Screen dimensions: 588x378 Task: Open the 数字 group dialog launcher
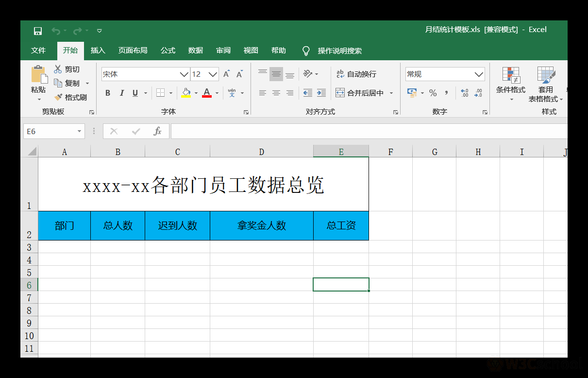click(485, 112)
